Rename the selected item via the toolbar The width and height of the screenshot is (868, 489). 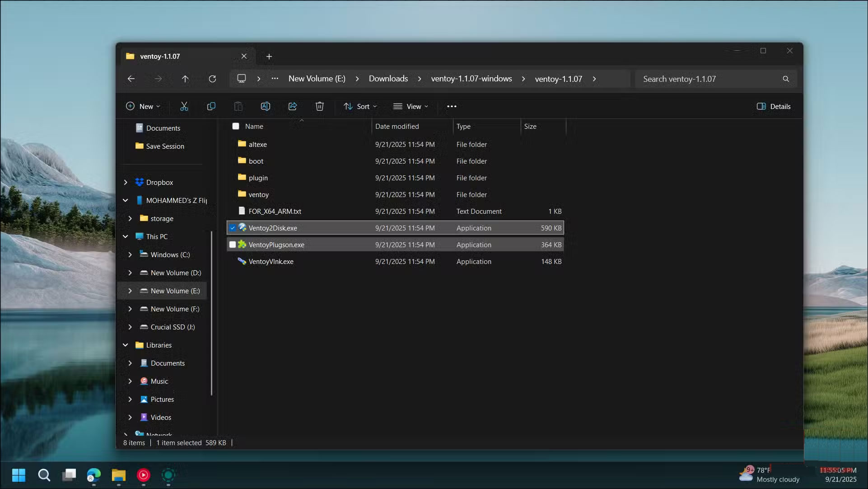(266, 106)
